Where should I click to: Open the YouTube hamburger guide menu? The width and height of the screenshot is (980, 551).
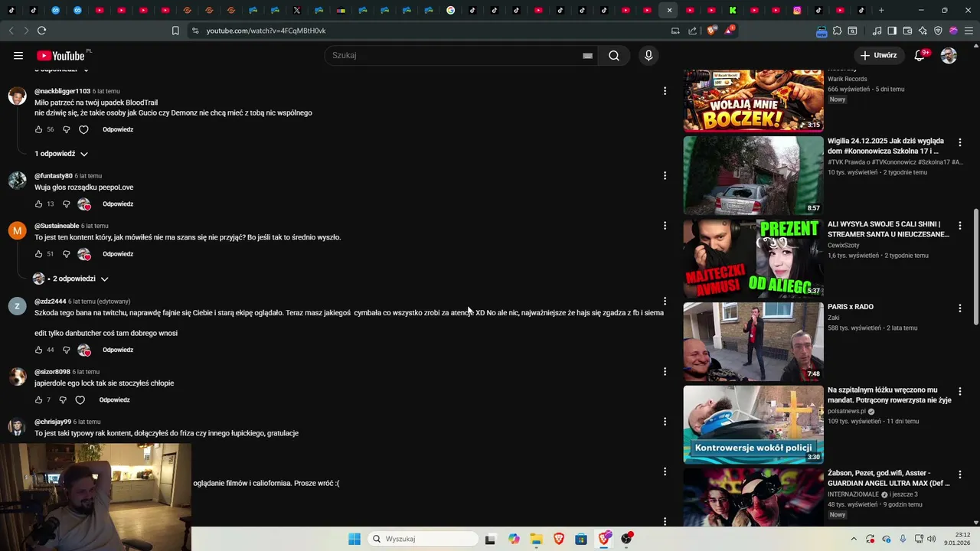18,55
